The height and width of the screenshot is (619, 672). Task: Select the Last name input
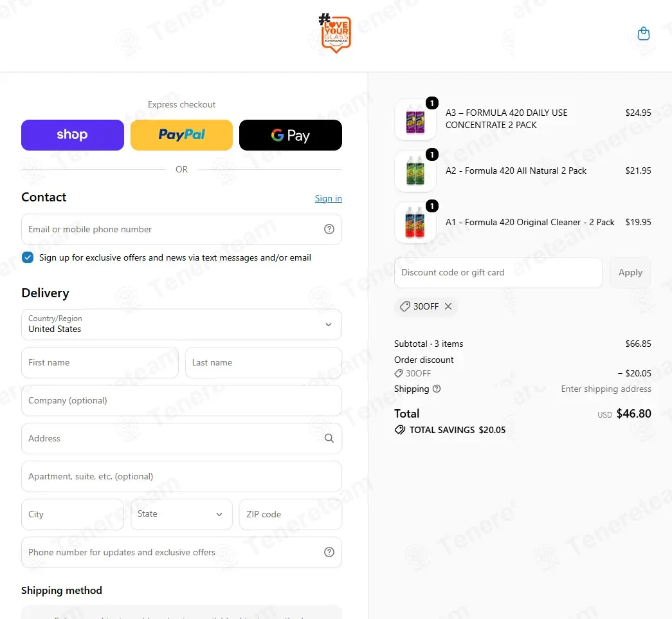tap(264, 362)
